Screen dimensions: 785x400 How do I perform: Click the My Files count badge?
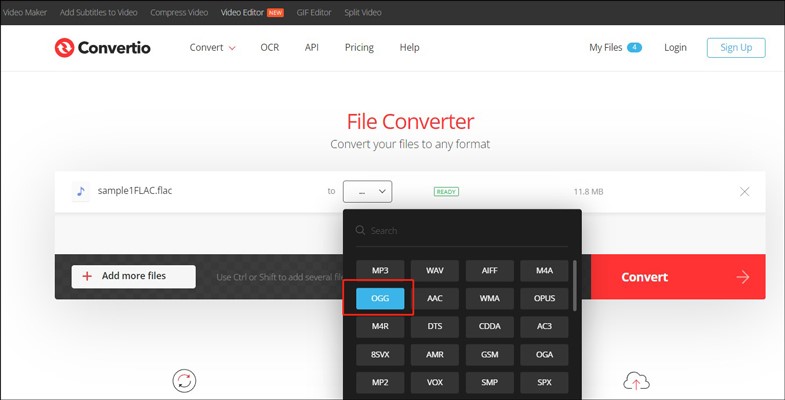tap(634, 48)
